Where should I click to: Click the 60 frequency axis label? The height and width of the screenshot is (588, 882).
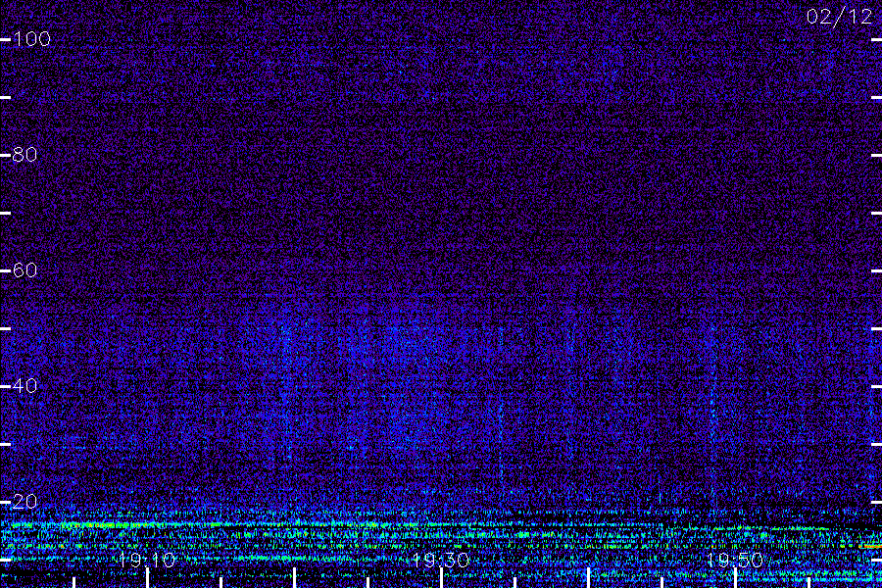click(24, 270)
